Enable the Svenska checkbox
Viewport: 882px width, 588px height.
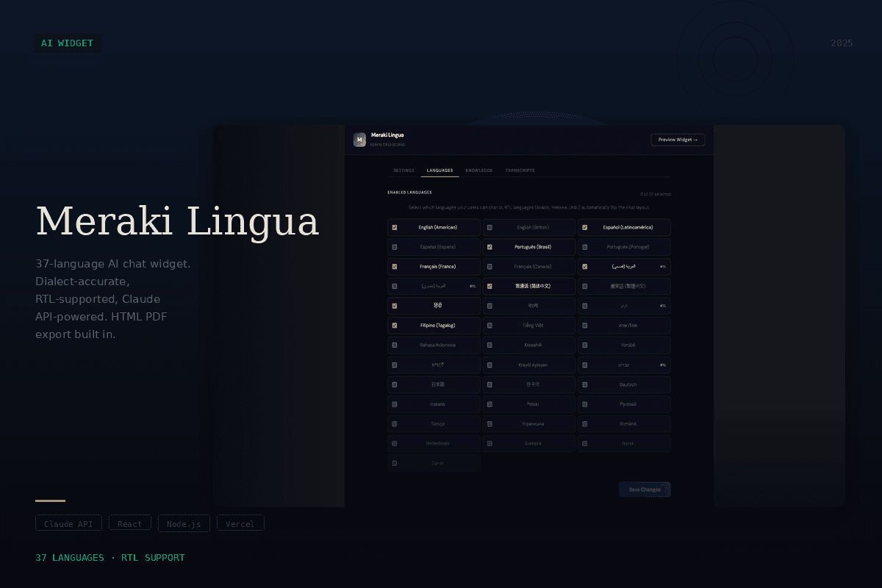490,443
